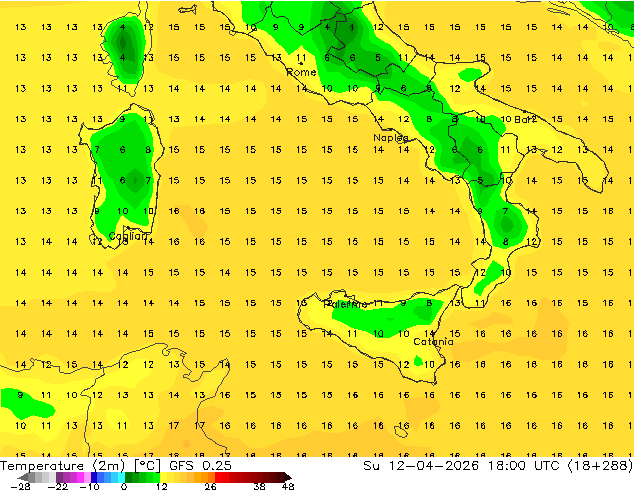Viewport: 634px width, 490px height.
Task: Click the Rome city label
Action: (x=301, y=72)
